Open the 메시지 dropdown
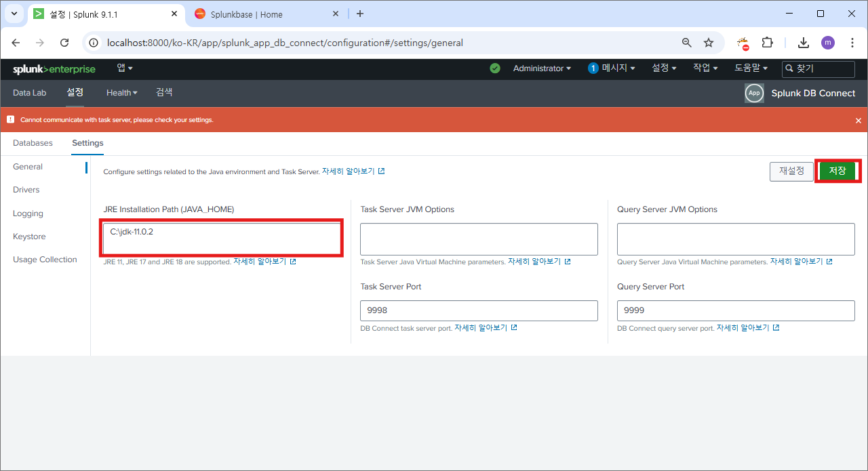The width and height of the screenshot is (868, 471). pos(618,68)
